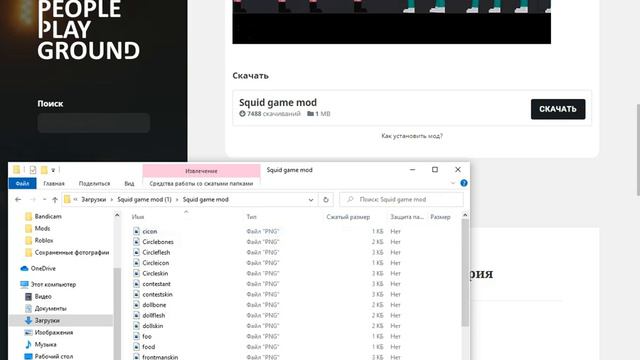This screenshot has height=360, width=640.
Task: Sort by the Размер column header
Action: point(440,217)
